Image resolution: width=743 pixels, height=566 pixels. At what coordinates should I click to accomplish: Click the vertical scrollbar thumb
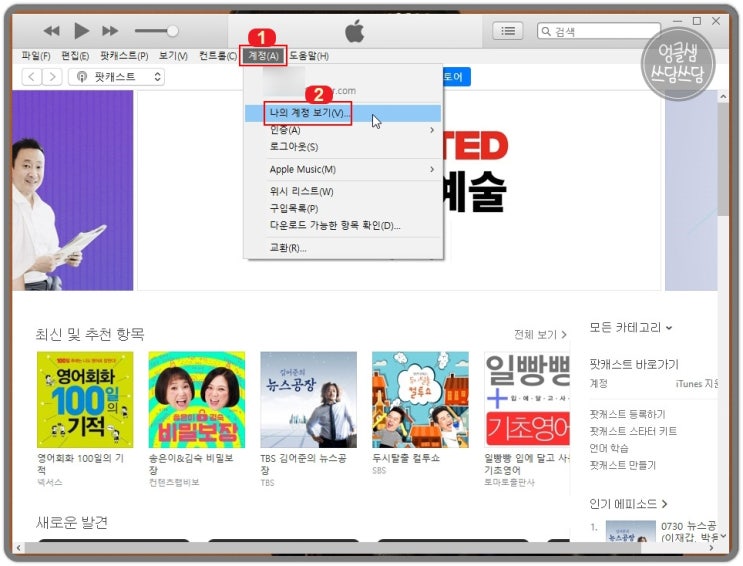tap(723, 158)
